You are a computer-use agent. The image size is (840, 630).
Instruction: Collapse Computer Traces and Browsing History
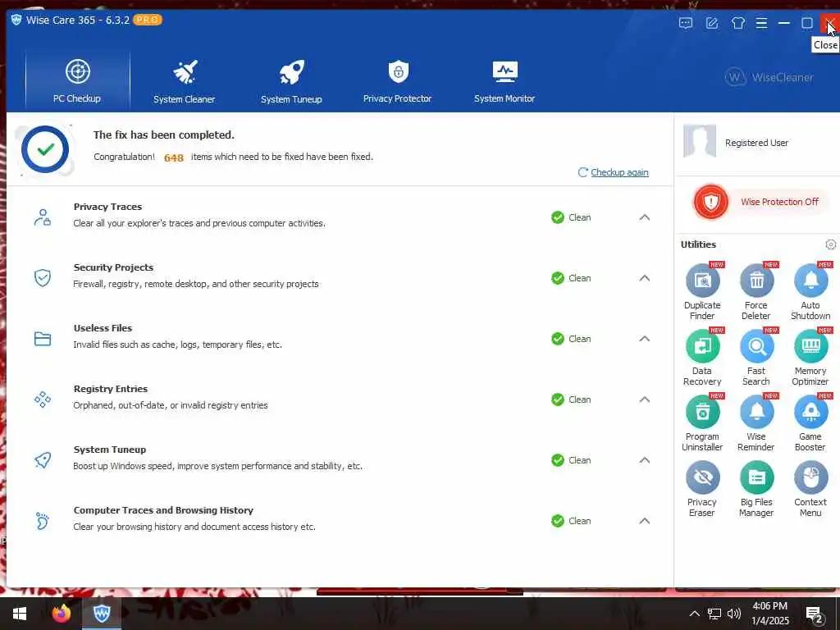645,521
